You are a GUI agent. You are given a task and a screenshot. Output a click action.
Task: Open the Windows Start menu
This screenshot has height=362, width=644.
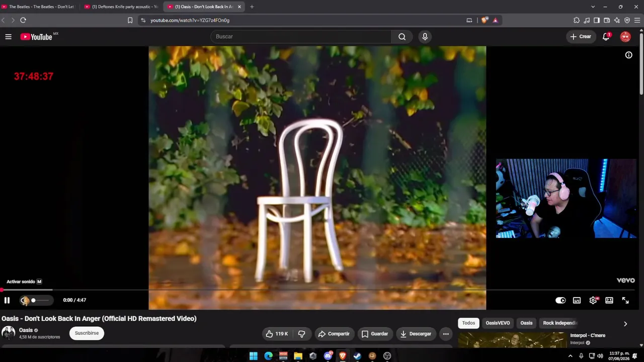click(x=254, y=356)
